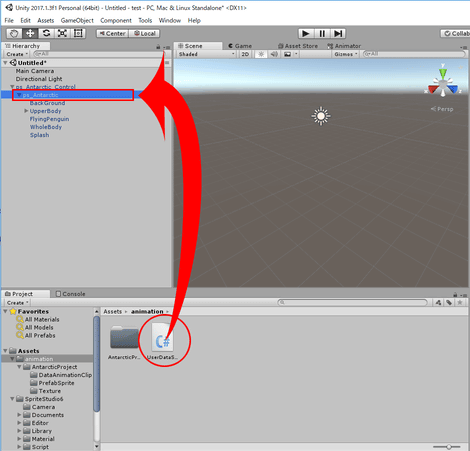Image resolution: width=470 pixels, height=451 pixels.
Task: Open the Collab dropdown
Action: tap(455, 33)
